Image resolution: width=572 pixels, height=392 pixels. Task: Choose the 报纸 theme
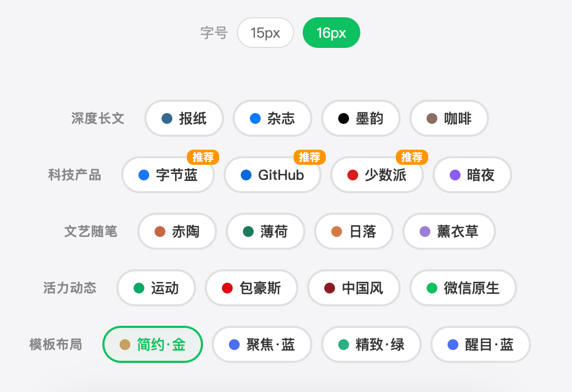coord(184,118)
